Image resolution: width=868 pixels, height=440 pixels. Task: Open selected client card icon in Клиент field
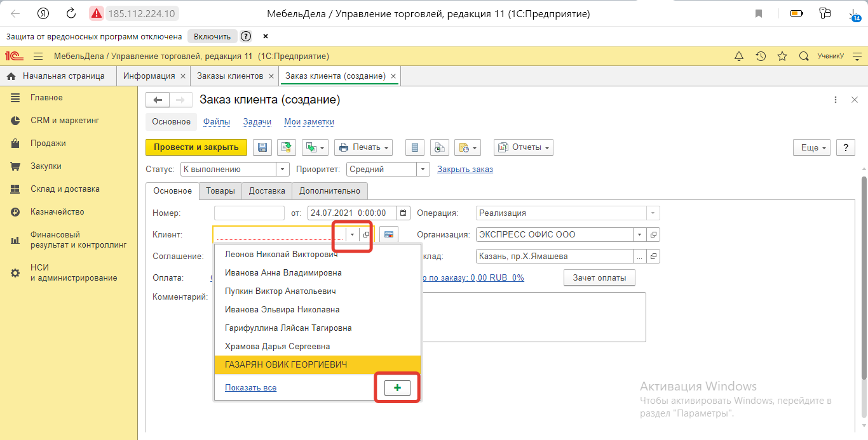point(367,235)
